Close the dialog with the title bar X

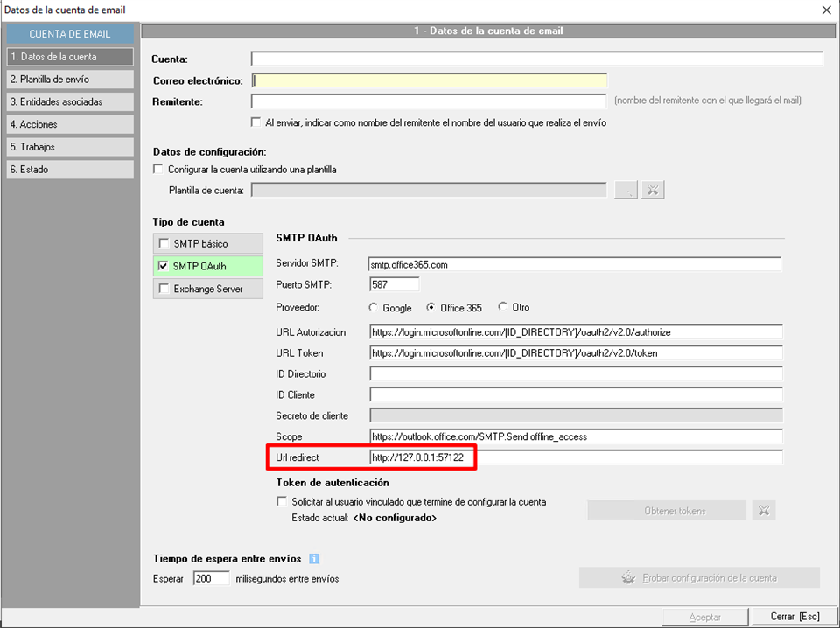tap(826, 10)
